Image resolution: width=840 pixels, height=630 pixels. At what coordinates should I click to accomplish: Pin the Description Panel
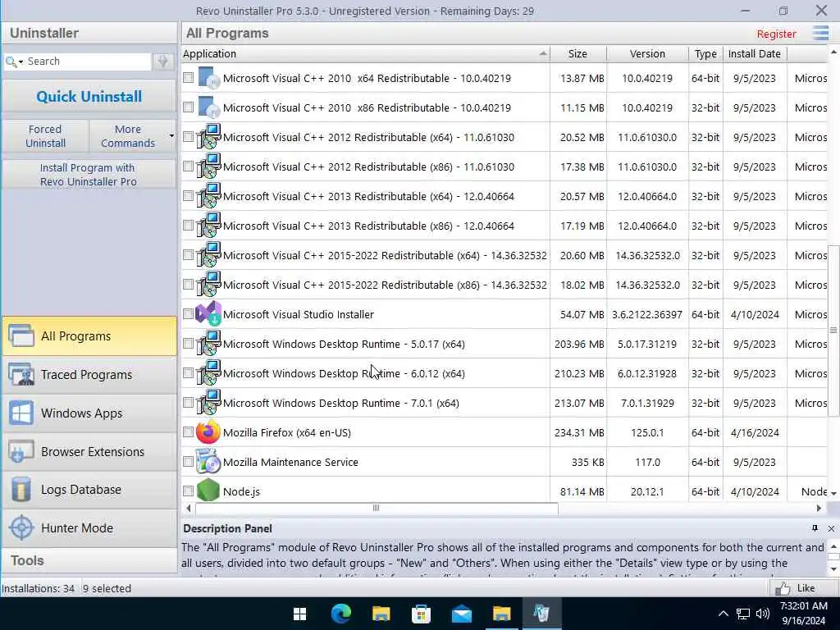(x=815, y=528)
